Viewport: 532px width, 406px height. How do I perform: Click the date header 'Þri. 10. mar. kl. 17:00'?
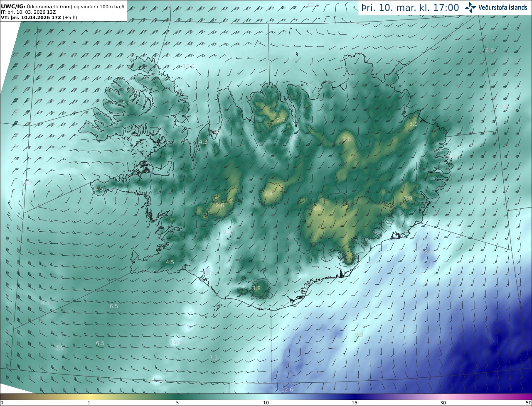tap(410, 7)
